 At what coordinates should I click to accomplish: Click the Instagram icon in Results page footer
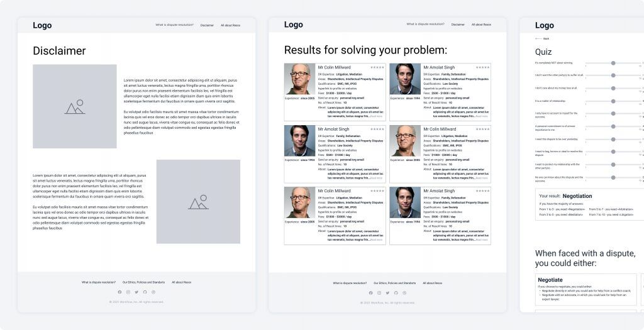tap(379, 293)
